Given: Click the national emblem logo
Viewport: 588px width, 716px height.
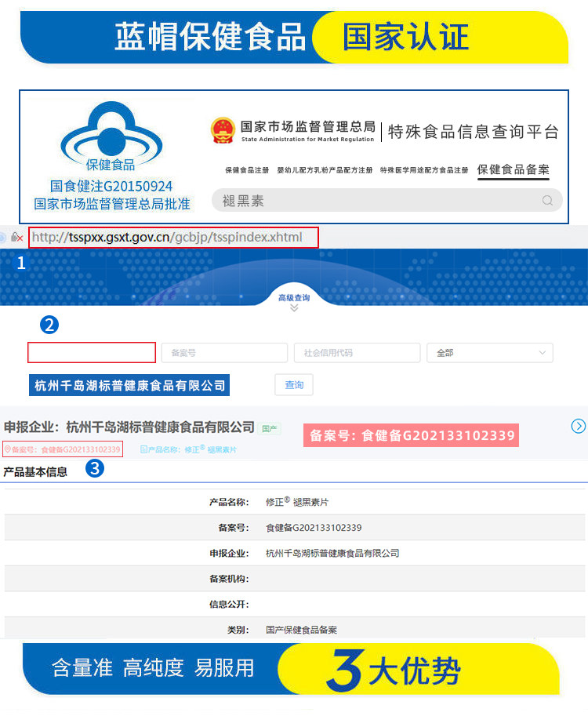Looking at the screenshot, I should (x=223, y=131).
